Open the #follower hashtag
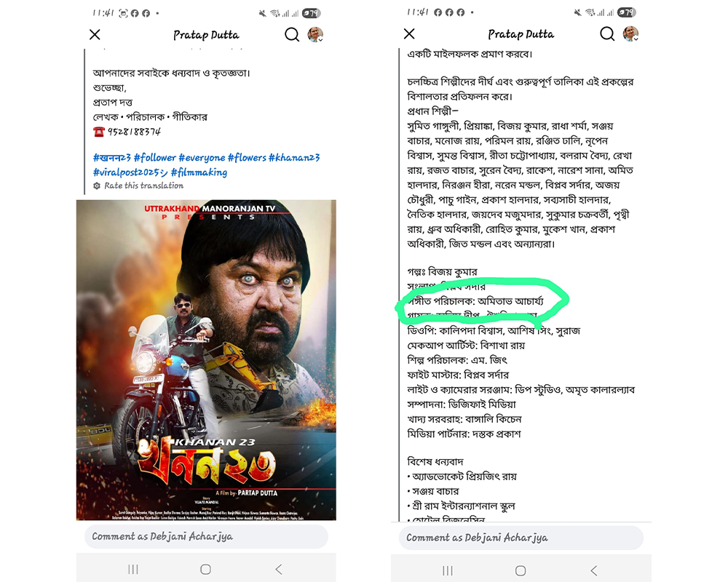The height and width of the screenshot is (582, 728). tap(155, 158)
